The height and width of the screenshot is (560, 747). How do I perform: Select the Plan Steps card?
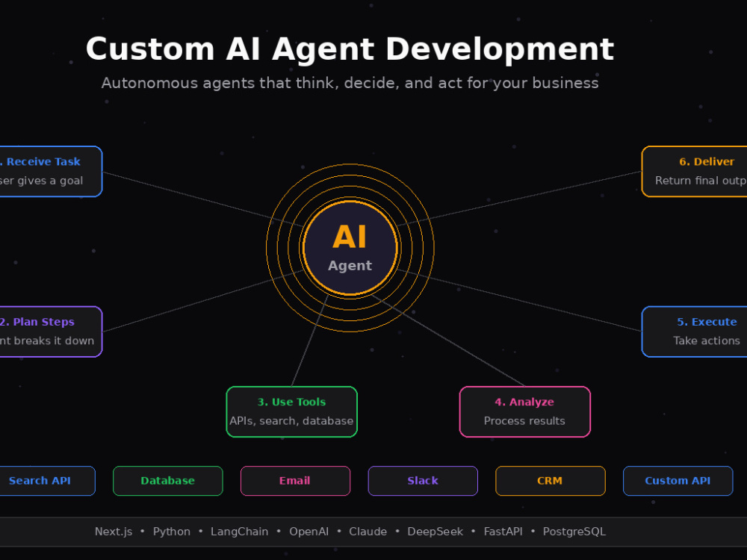[x=51, y=332]
